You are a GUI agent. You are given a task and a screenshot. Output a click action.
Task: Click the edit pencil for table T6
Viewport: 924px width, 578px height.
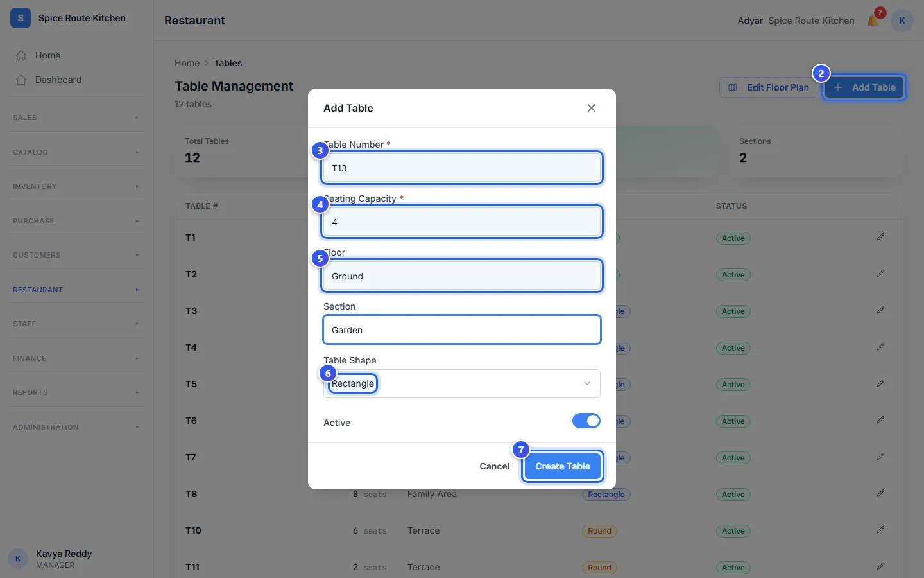click(x=880, y=421)
